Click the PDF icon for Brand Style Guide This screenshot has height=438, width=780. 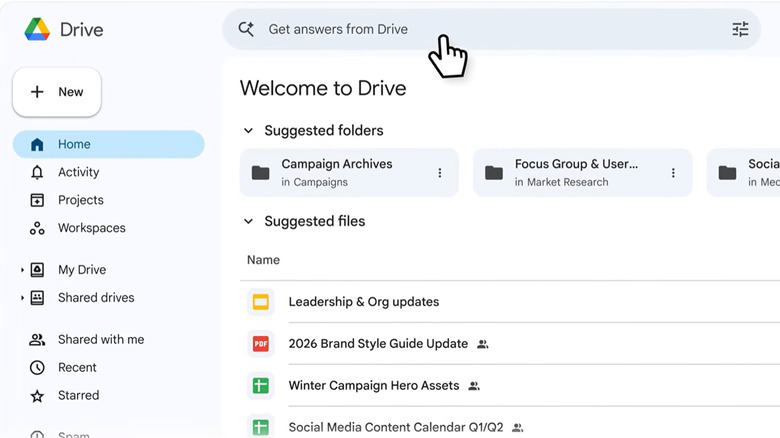(261, 343)
